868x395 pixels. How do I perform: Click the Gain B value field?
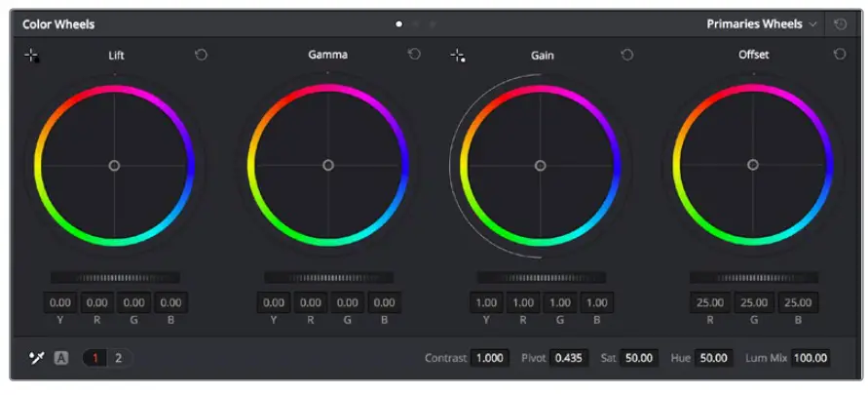(x=597, y=302)
